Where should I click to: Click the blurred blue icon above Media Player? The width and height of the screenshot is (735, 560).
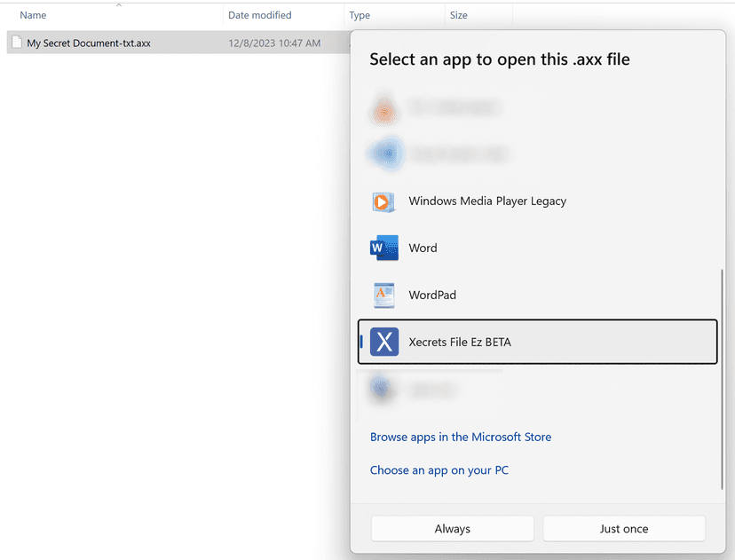pyautogui.click(x=383, y=154)
